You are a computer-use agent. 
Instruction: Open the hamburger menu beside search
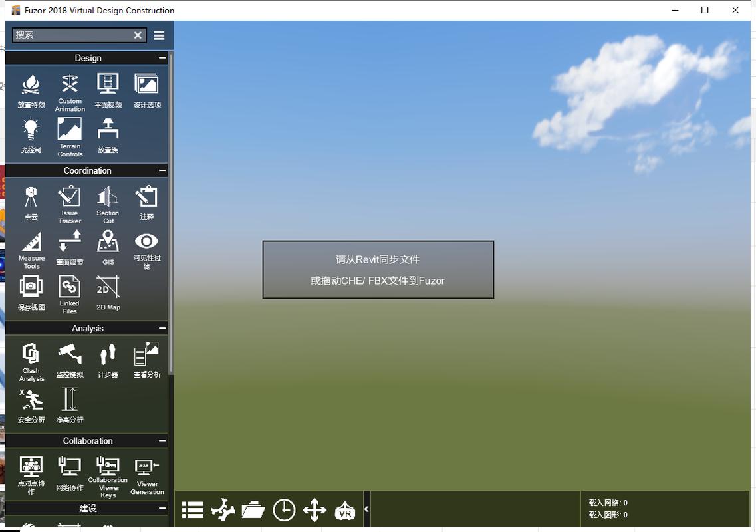159,35
